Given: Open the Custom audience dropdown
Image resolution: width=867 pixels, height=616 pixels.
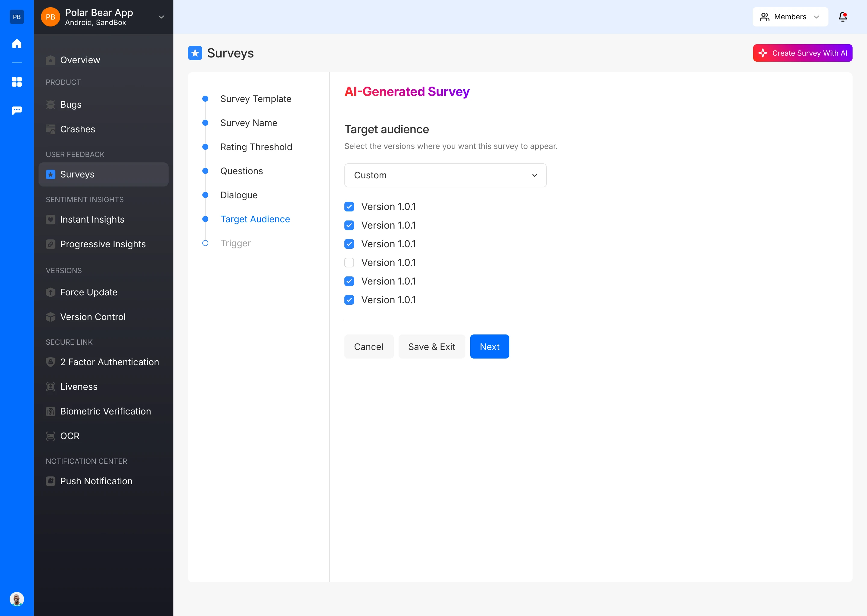Looking at the screenshot, I should point(445,175).
